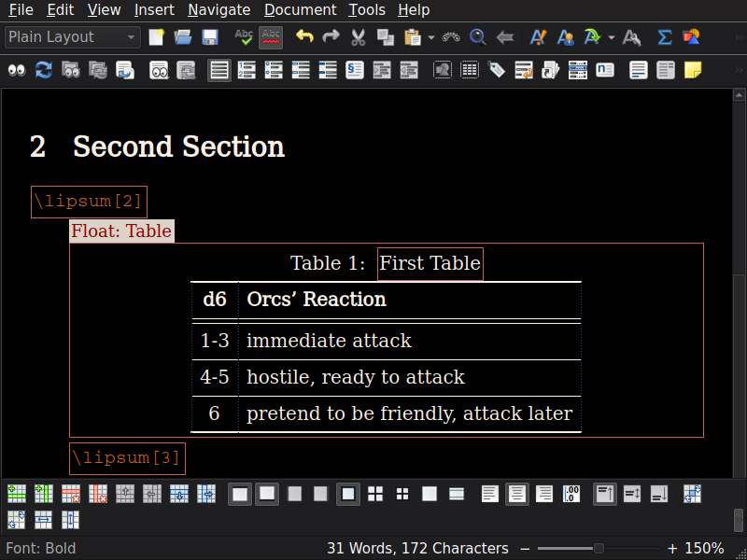The image size is (747, 560).
Task: Update the output with the blue refresh icon
Action: [44, 71]
